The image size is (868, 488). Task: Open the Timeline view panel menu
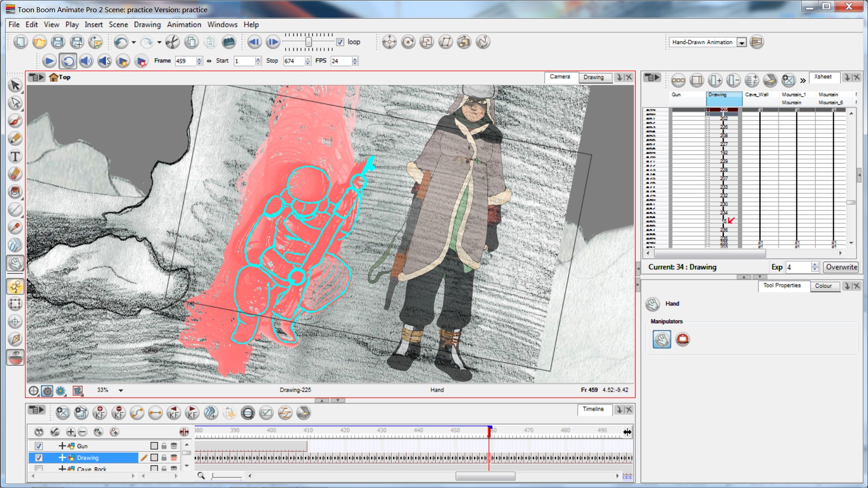[x=36, y=410]
